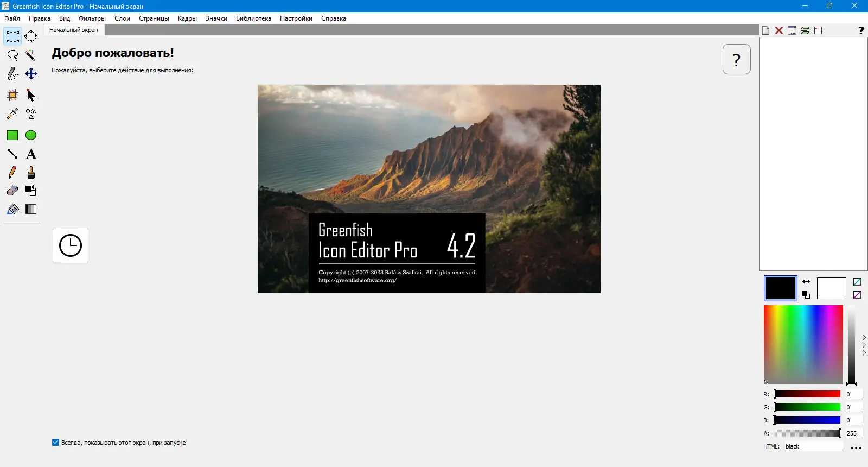Activate the text tool (letter A)
The image size is (868, 467).
pyautogui.click(x=31, y=154)
